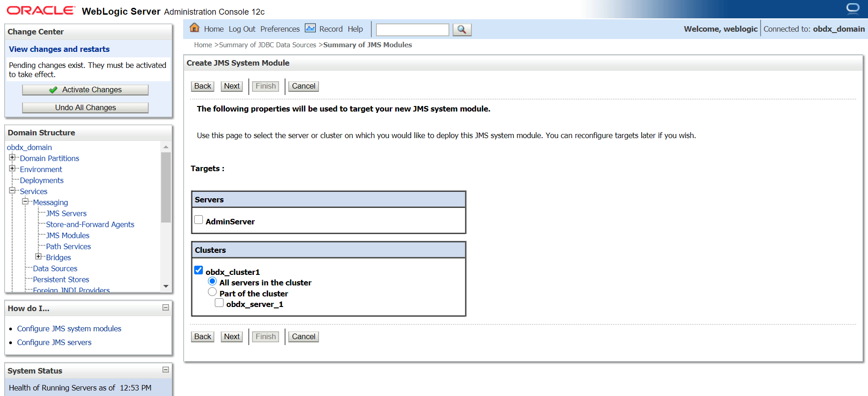Click Home breadcrumb link
Screen dimensions: 868x396
pos(203,45)
